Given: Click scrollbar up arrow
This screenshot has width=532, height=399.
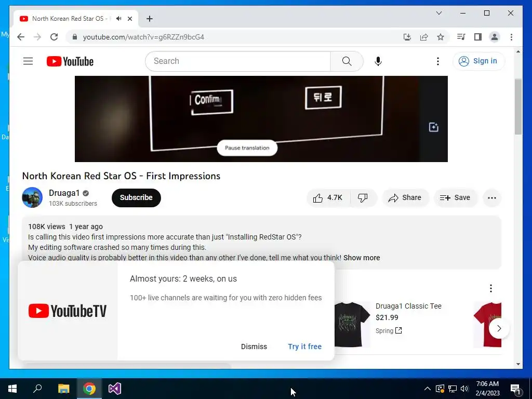Looking at the screenshot, I should pyautogui.click(x=518, y=51).
